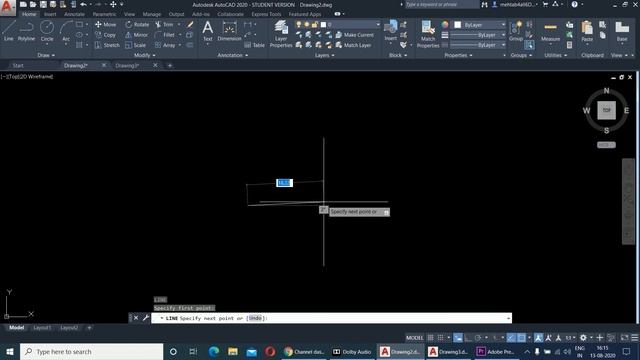Activate the Copy command

point(106,35)
